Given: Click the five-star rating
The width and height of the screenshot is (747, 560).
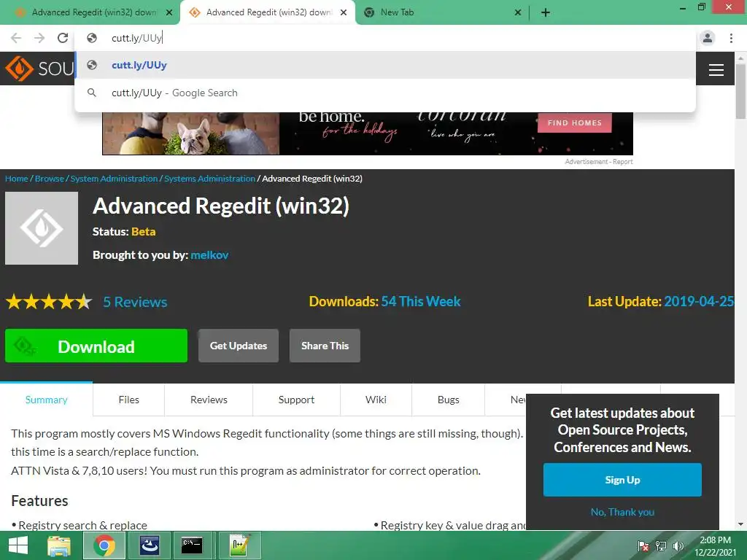Looking at the screenshot, I should 49,301.
